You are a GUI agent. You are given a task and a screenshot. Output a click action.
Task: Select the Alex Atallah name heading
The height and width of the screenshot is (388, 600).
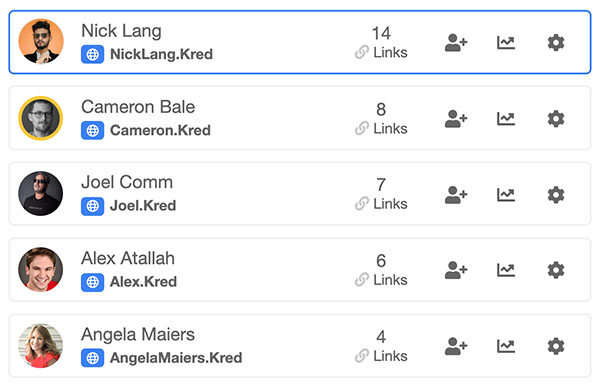click(128, 258)
